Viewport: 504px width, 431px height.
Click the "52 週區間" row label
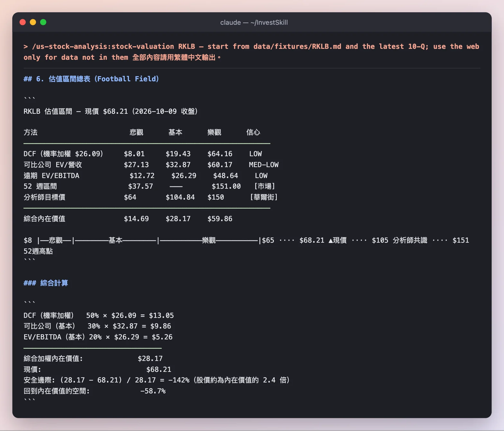40,186
